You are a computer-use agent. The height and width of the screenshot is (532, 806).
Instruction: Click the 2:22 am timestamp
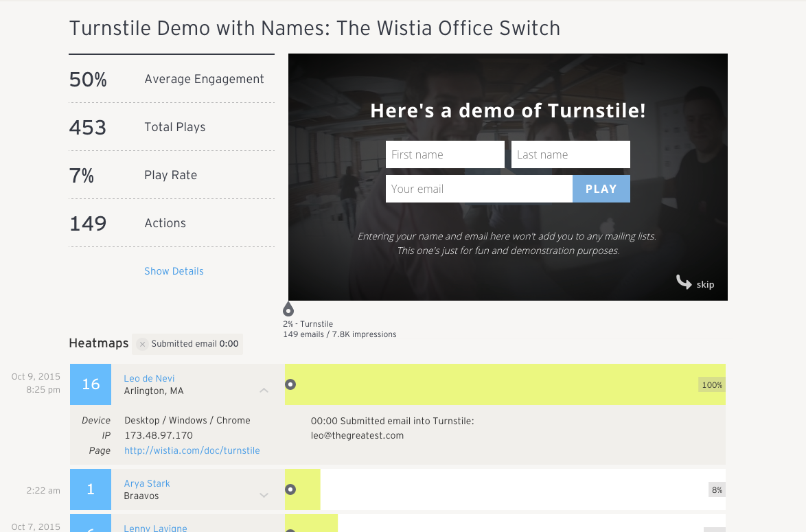coord(43,490)
